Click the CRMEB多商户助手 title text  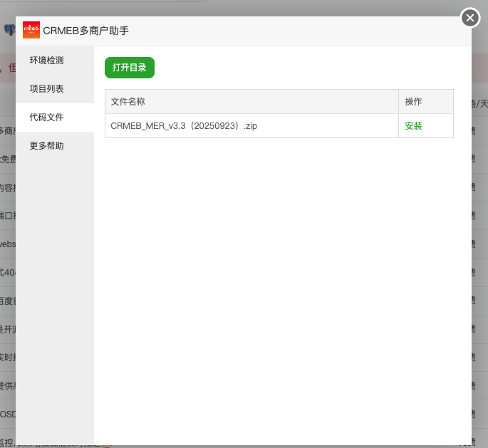point(86,31)
